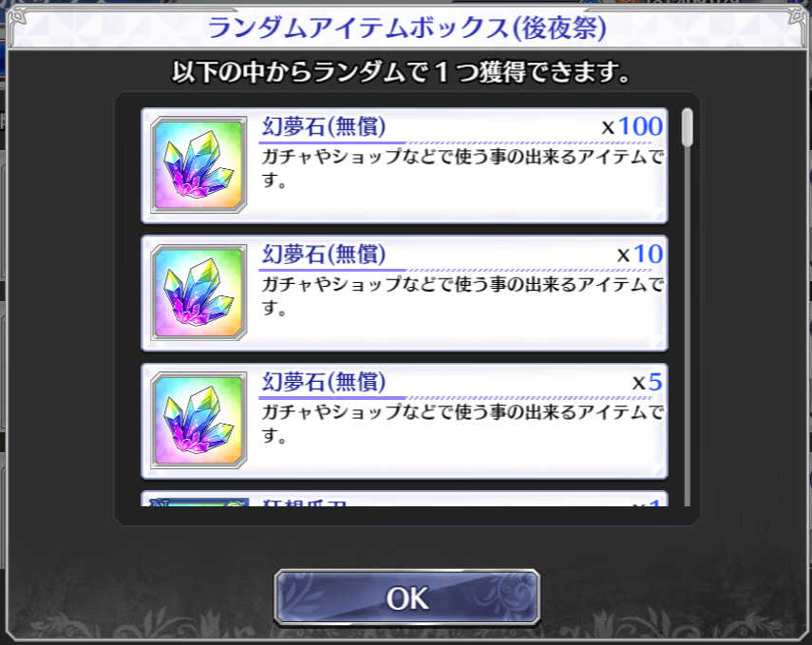Tap the partially visible fourth item name
Image resolution: width=812 pixels, height=645 pixels.
pos(305,503)
